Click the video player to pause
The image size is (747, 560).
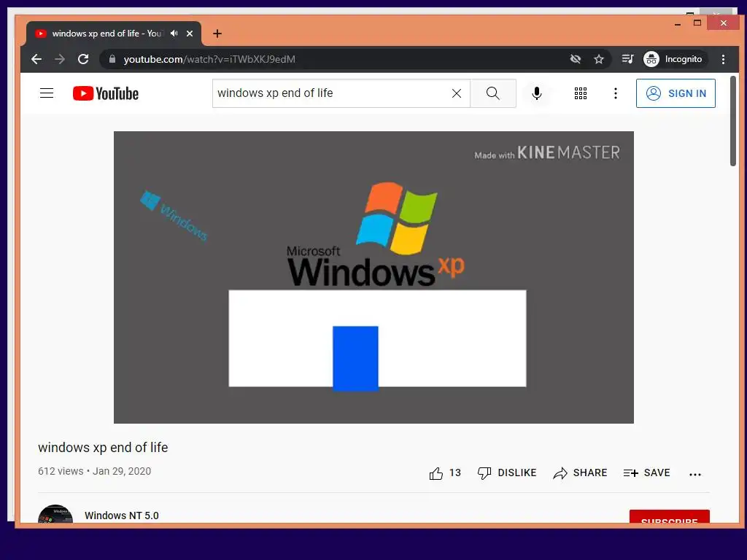373,277
